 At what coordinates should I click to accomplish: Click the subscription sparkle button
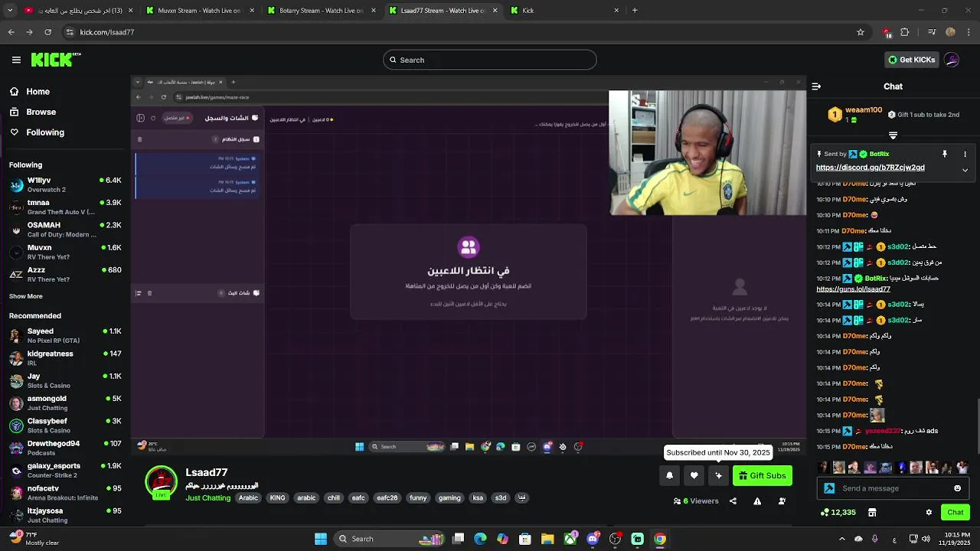click(718, 475)
